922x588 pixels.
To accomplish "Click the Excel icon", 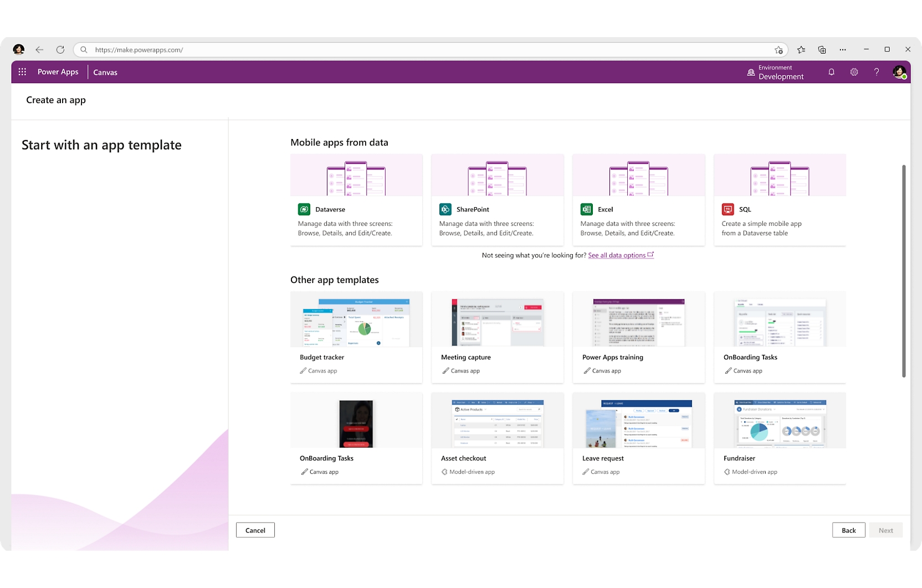I will coord(587,209).
